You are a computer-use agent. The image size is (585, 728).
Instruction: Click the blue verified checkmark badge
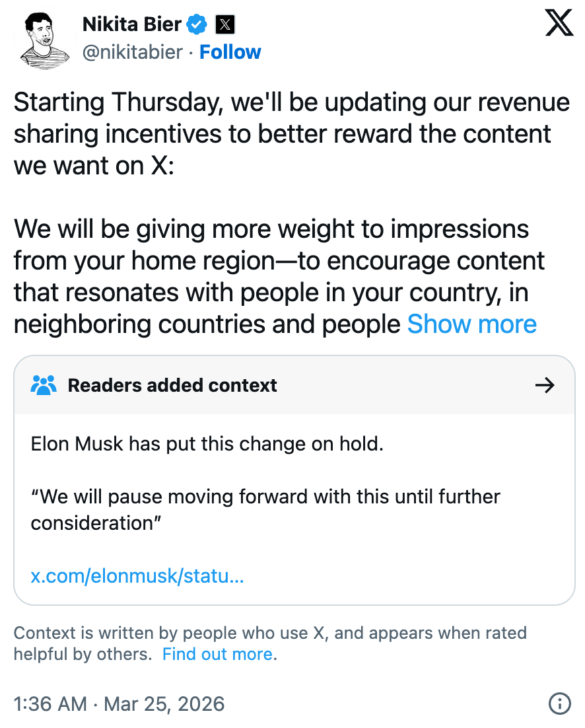pyautogui.click(x=196, y=25)
